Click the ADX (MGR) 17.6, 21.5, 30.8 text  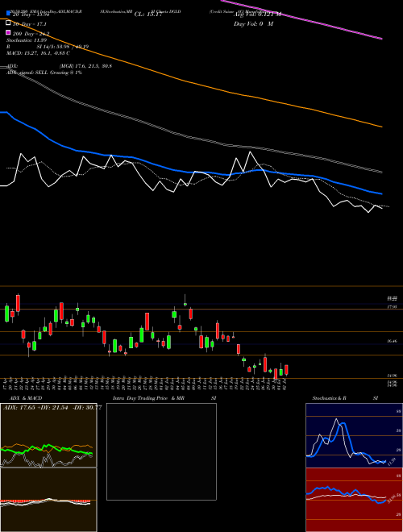pyautogui.click(x=60, y=66)
